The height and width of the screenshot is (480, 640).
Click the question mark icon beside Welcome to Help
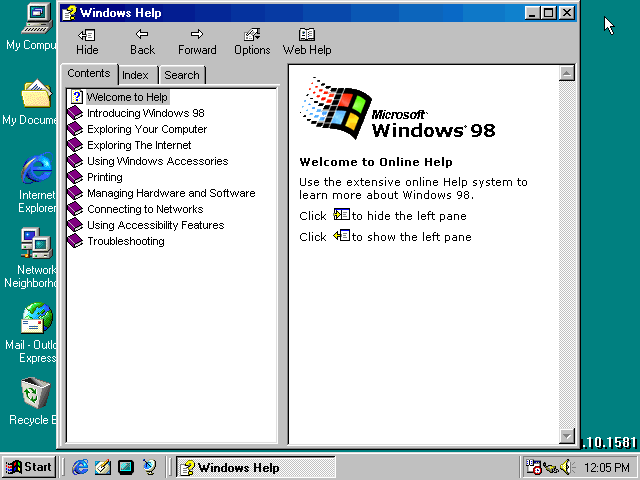[x=76, y=97]
